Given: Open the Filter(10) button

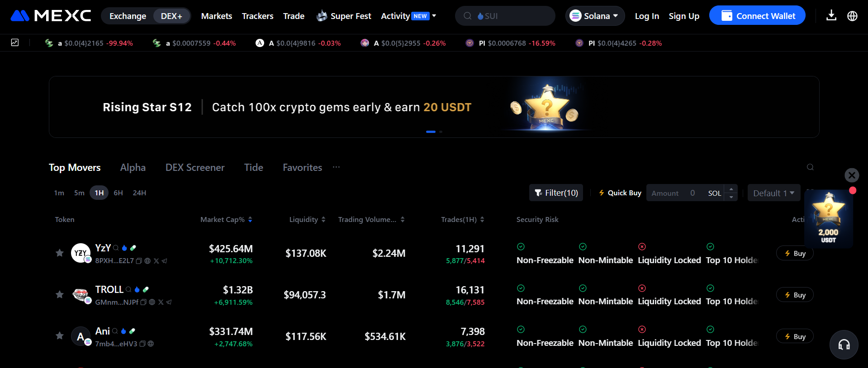Looking at the screenshot, I should [556, 193].
